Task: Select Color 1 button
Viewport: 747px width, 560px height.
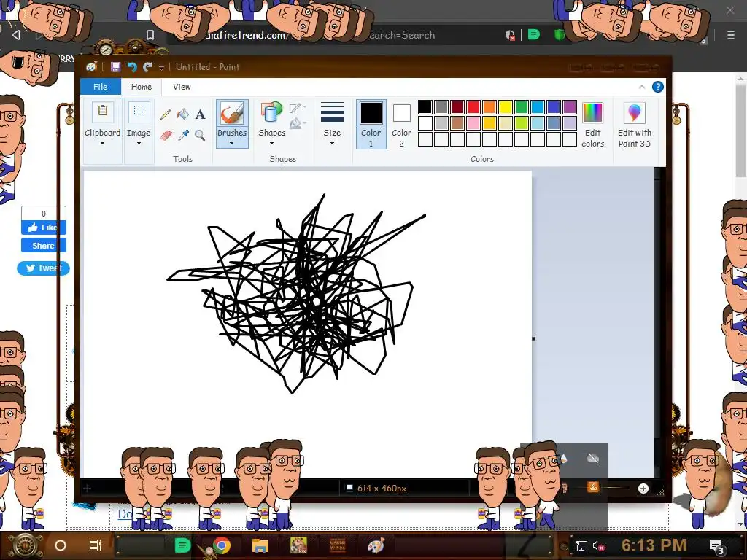Action: 371,124
